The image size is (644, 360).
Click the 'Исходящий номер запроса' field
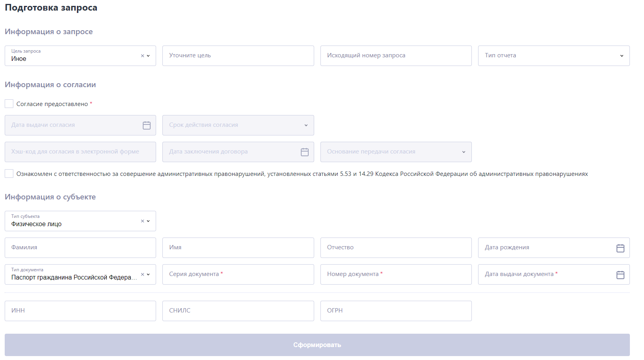click(395, 56)
